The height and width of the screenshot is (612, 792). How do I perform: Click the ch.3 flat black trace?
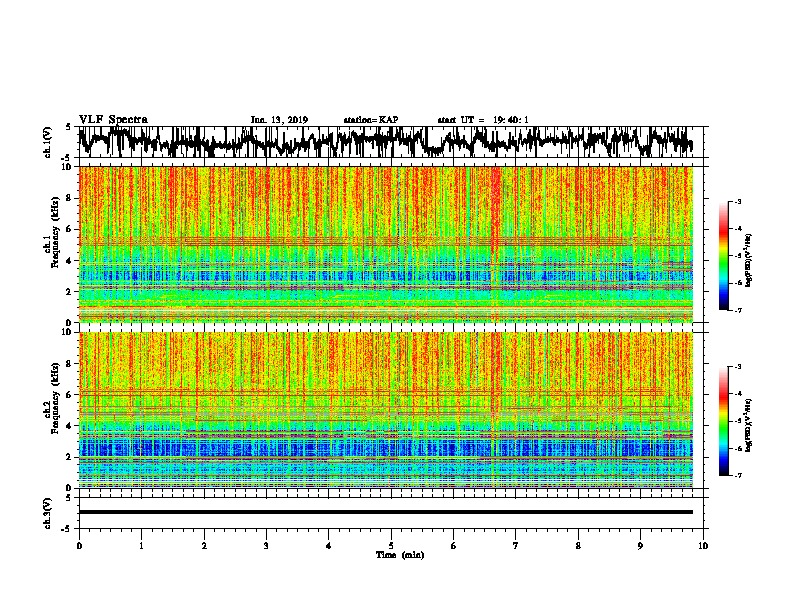pos(386,512)
